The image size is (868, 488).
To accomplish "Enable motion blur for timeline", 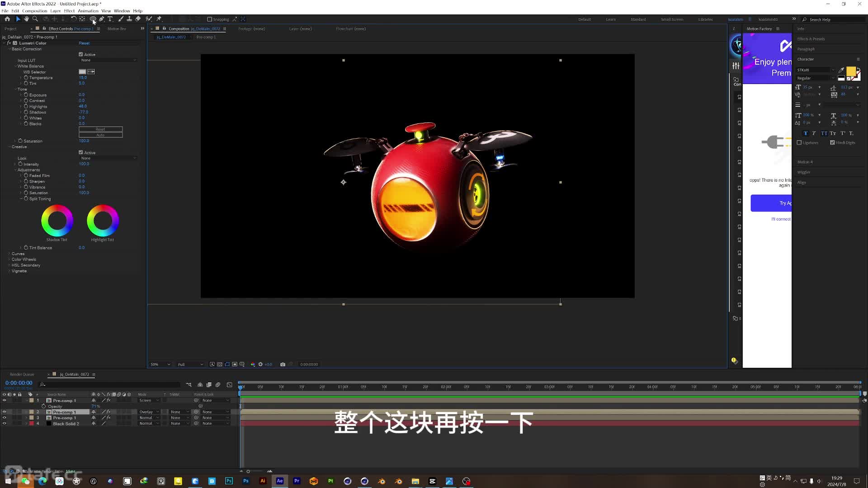I will click(x=218, y=385).
